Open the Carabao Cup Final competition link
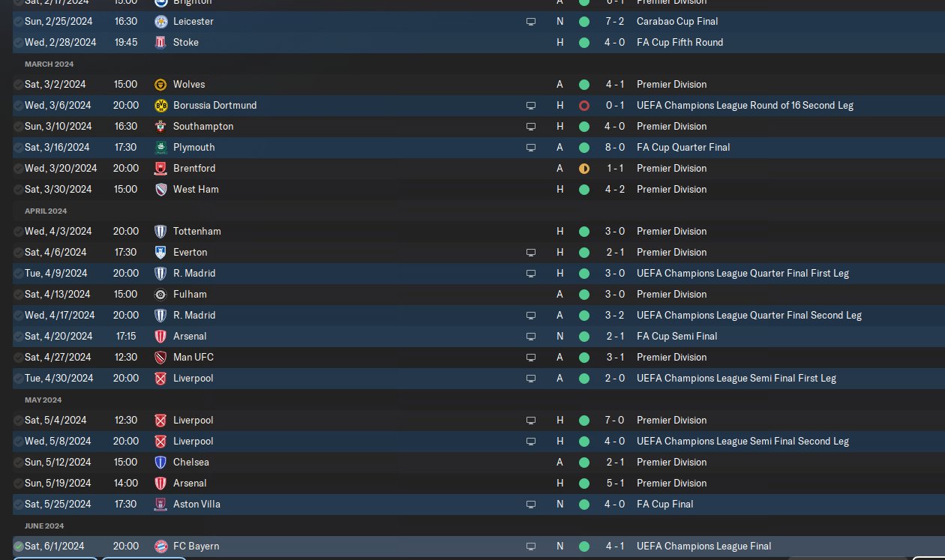The width and height of the screenshot is (945, 560). (x=676, y=22)
